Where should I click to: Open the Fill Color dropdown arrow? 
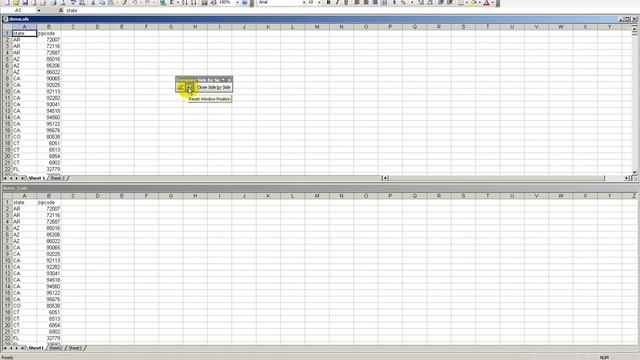pyautogui.click(x=480, y=2)
